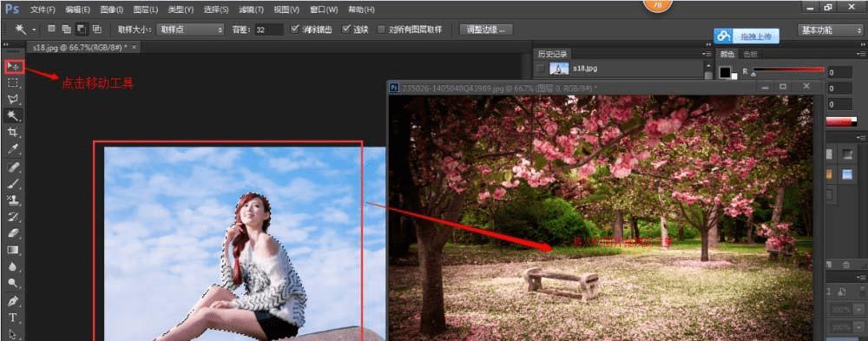Screen dimensions: 868x341
Task: Click the color ramp spectrum bar
Action: [841, 121]
